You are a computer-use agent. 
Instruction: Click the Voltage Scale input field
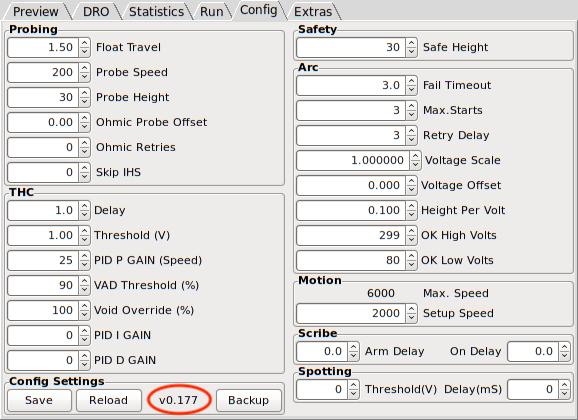coord(353,160)
